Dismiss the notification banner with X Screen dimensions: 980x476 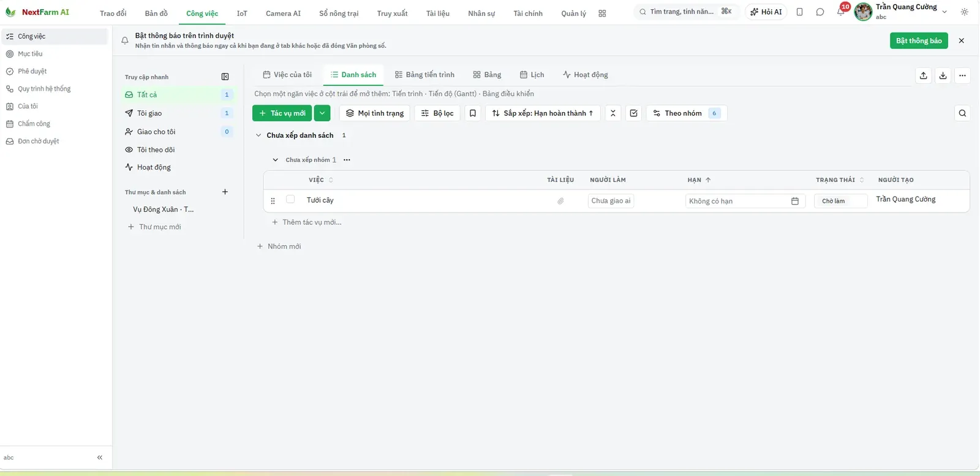962,40
